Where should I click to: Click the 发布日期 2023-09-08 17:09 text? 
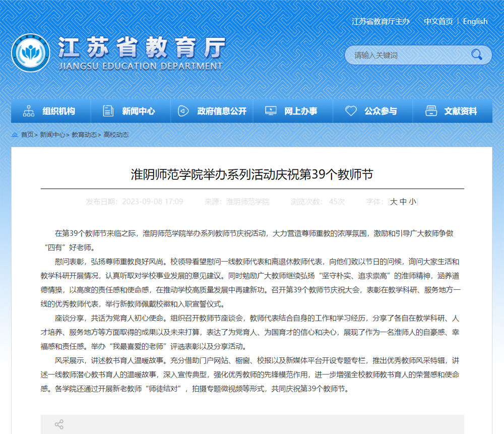(x=135, y=202)
